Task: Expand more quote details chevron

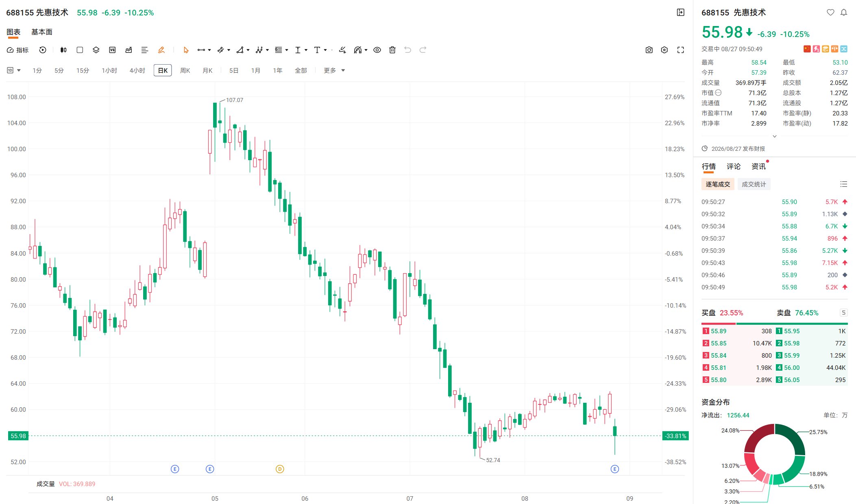Action: [x=775, y=136]
